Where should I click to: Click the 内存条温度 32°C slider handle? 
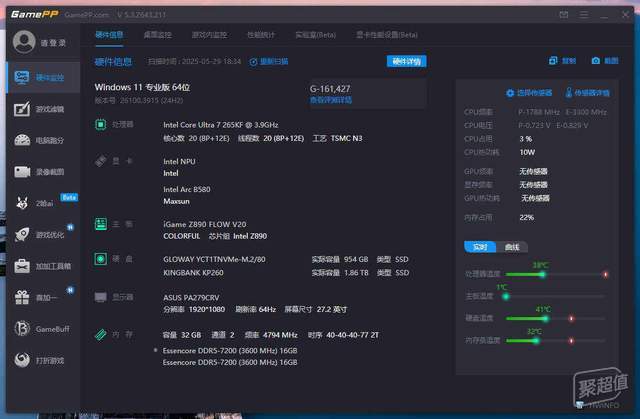click(536, 341)
